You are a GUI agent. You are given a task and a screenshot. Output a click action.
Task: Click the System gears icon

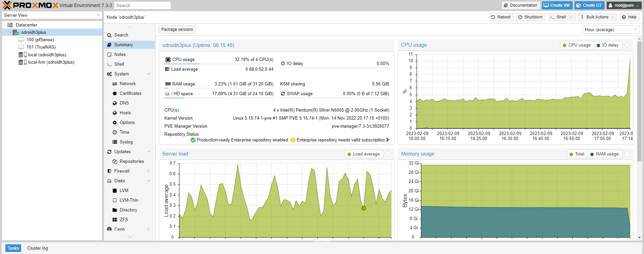tap(109, 74)
